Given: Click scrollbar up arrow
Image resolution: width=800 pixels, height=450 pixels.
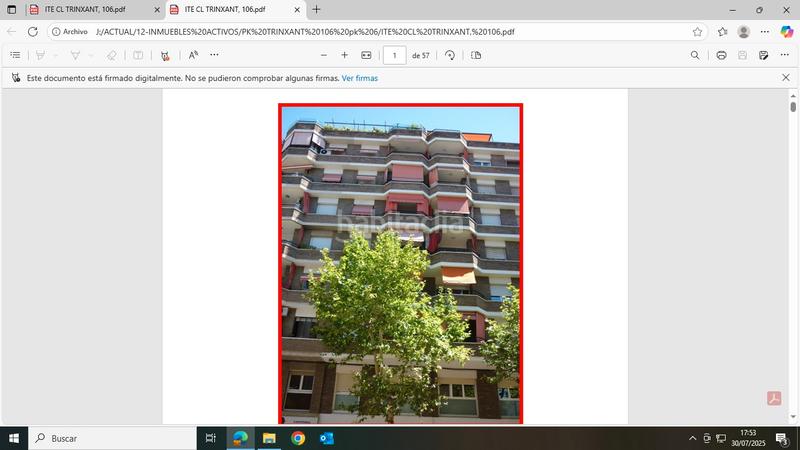Looking at the screenshot, I should [x=793, y=95].
